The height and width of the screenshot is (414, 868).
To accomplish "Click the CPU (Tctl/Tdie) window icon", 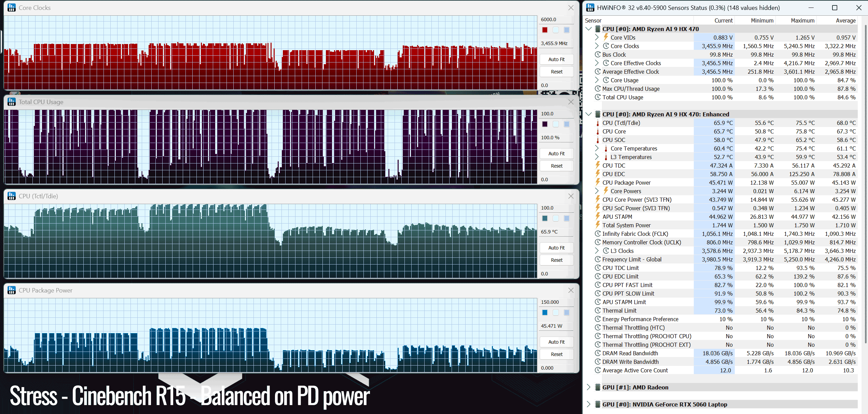I will (12, 196).
